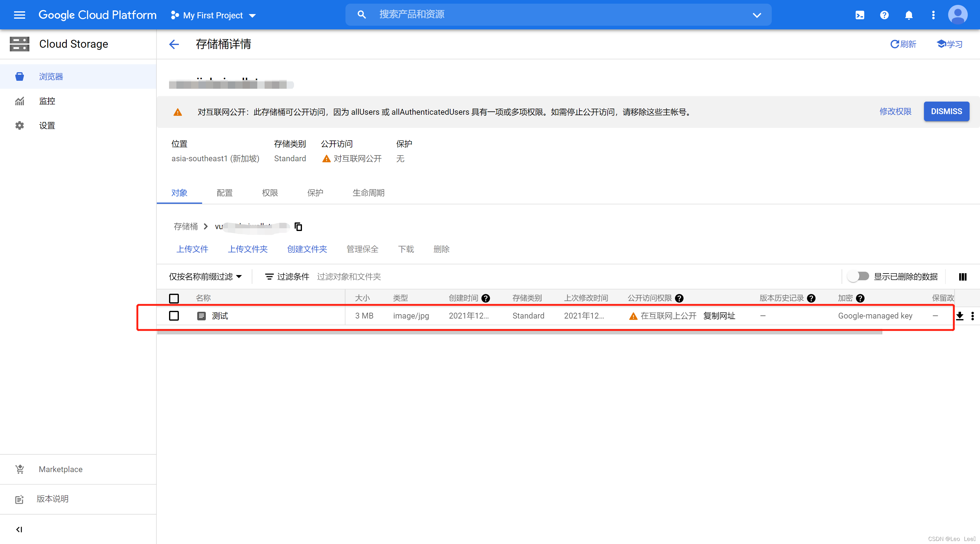Open the hamburger navigation menu
980x544 pixels.
[x=19, y=15]
